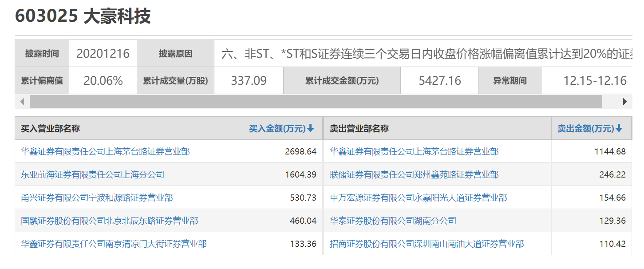The height and width of the screenshot is (269, 644).
Task: Select the 异常期间 label cell
Action: click(510, 81)
